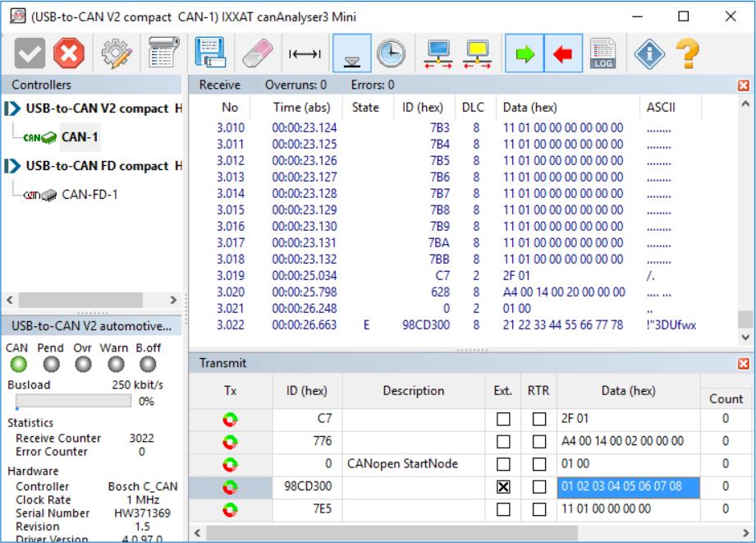Screen dimensions: 756x543
Task: Enable RTR checkbox for ID 776
Action: click(x=539, y=442)
